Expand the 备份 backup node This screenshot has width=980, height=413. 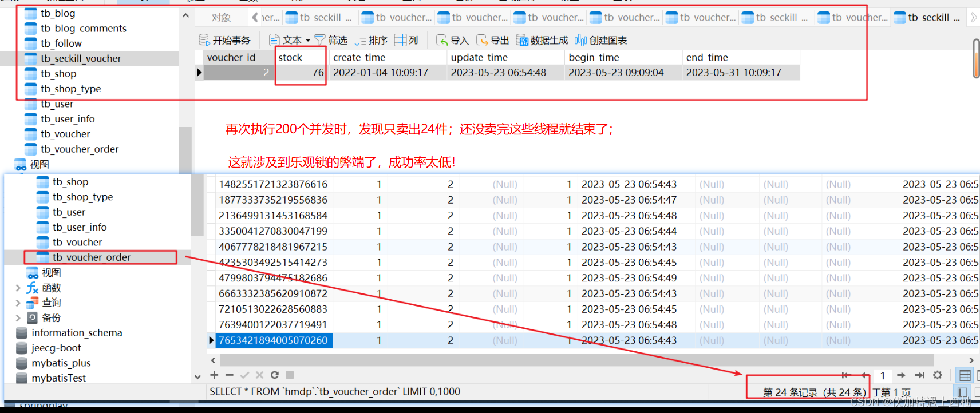tap(18, 318)
